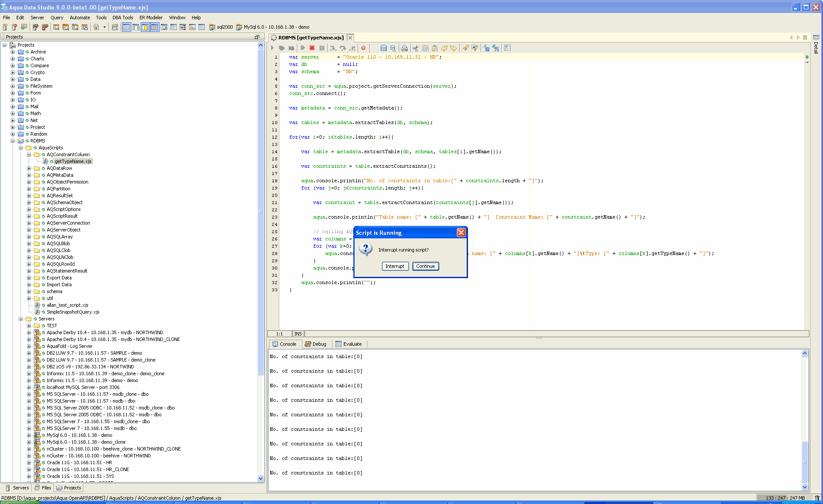Toggle breakpoint red circle button
This screenshot has width=823, height=504.
[x=364, y=48]
